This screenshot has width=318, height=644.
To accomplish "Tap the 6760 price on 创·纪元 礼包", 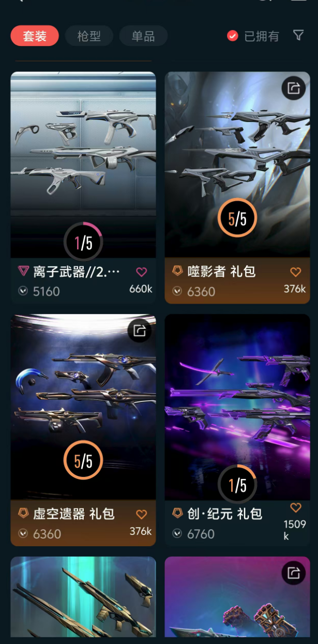I will pyautogui.click(x=201, y=534).
